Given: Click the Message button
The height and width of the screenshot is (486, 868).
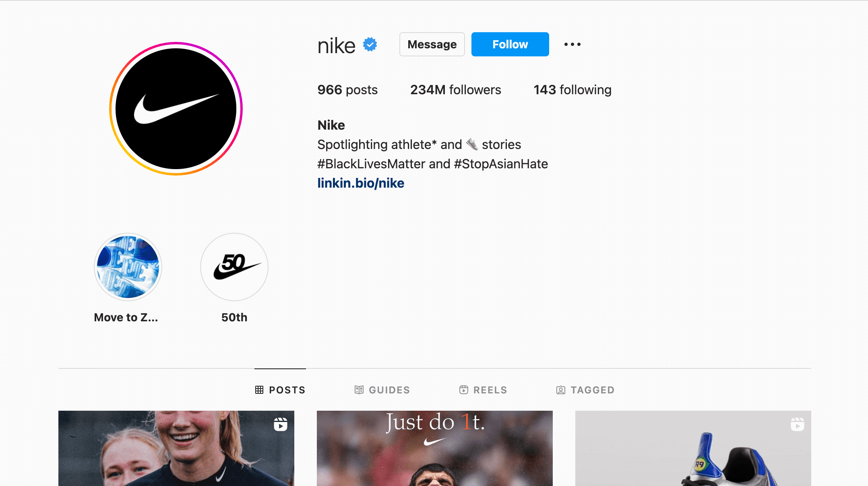Looking at the screenshot, I should pyautogui.click(x=432, y=44).
